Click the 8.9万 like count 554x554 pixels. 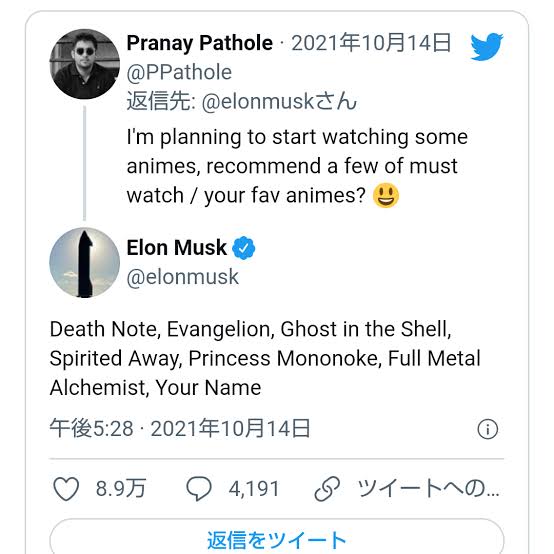pos(120,489)
